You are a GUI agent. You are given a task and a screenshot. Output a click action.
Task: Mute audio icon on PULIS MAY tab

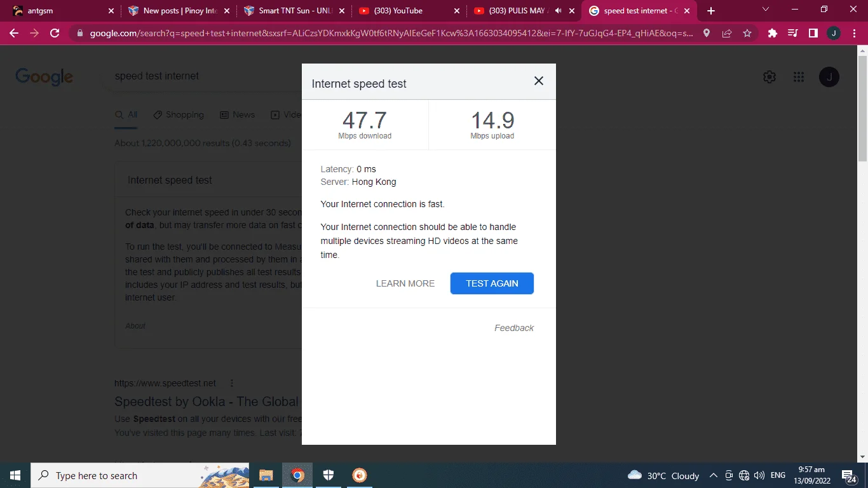click(559, 11)
